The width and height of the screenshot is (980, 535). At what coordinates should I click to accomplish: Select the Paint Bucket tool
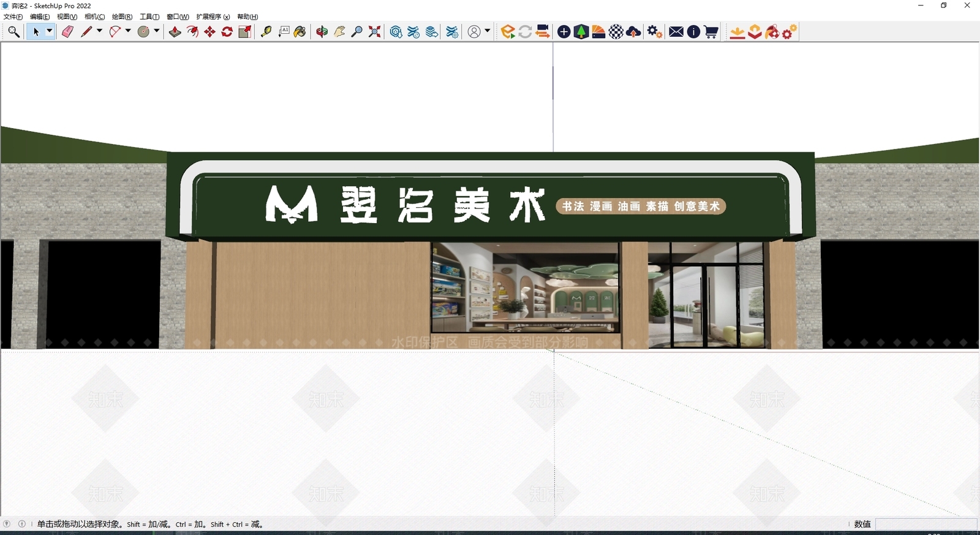point(300,32)
